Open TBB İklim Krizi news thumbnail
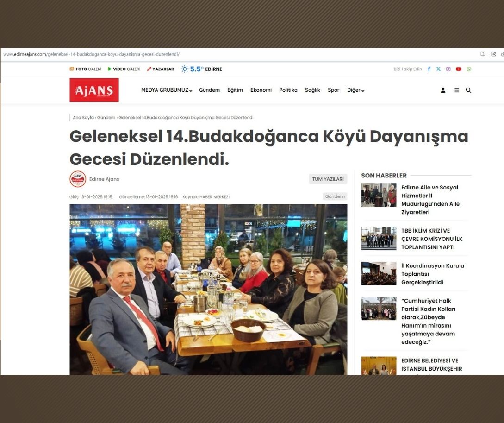The width and height of the screenshot is (504, 423). [x=379, y=238]
